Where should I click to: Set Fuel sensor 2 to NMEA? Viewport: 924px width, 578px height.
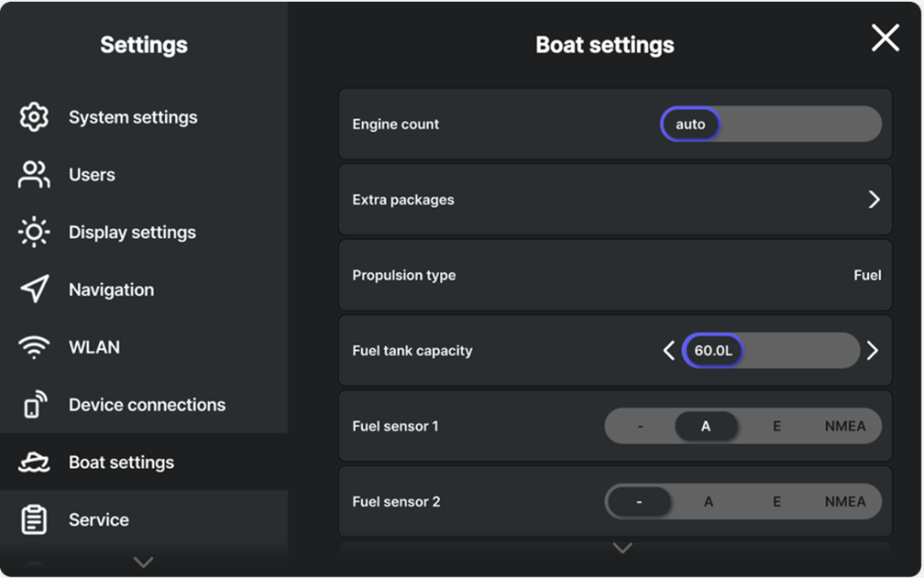click(x=845, y=501)
